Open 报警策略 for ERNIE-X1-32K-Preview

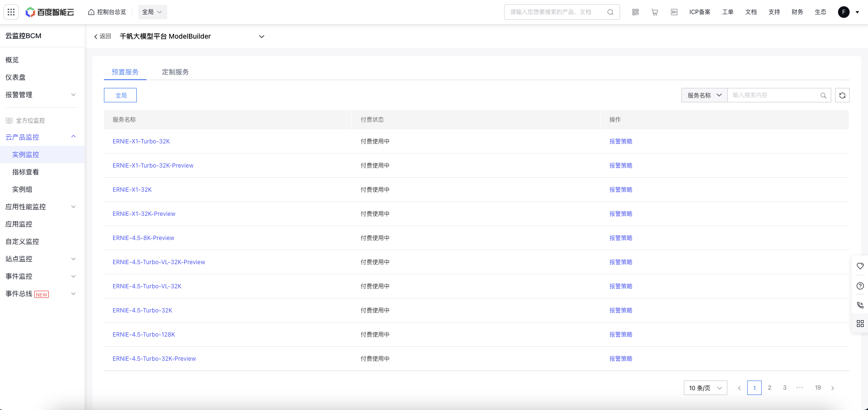coord(621,214)
